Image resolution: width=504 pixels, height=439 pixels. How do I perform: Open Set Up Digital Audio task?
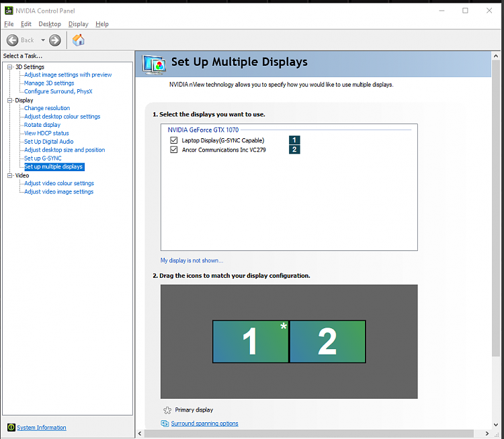[x=49, y=142]
